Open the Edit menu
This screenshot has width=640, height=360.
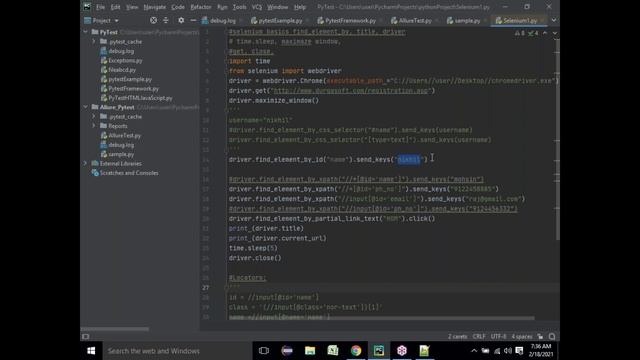(x=116, y=7)
